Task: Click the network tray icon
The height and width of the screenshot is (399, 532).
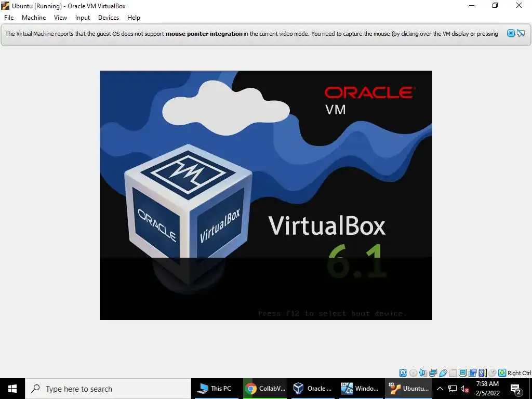Action: pos(453,389)
